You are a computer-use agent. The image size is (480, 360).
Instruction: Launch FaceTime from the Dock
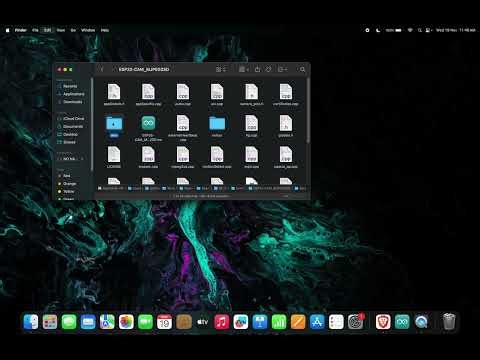tap(145, 322)
